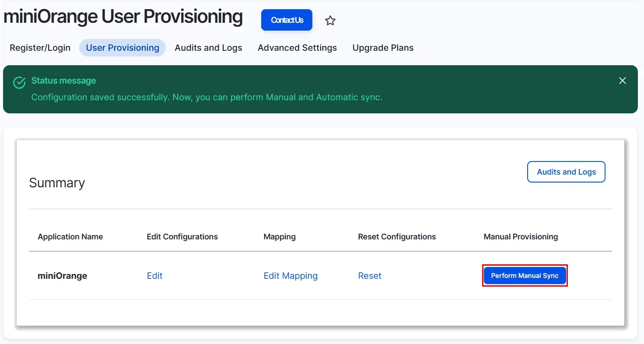The width and height of the screenshot is (644, 344).
Task: Click the Edit Configurations column header
Action: click(182, 237)
